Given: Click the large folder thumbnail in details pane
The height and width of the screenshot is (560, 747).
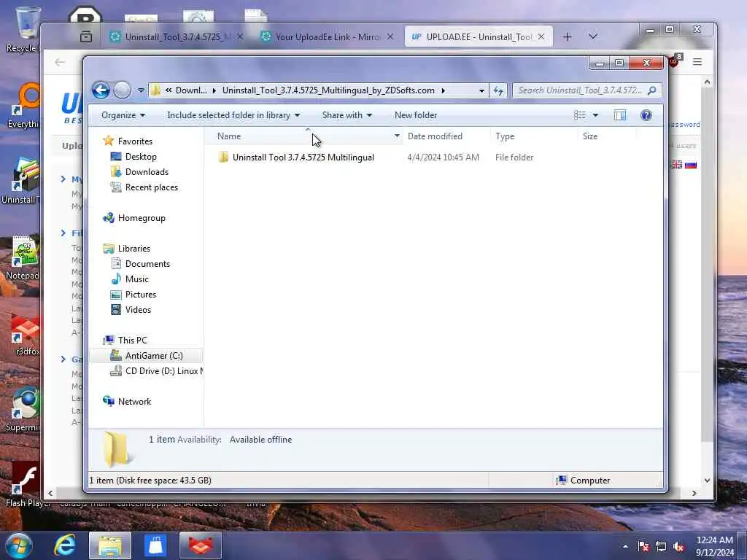Looking at the screenshot, I should (x=116, y=448).
